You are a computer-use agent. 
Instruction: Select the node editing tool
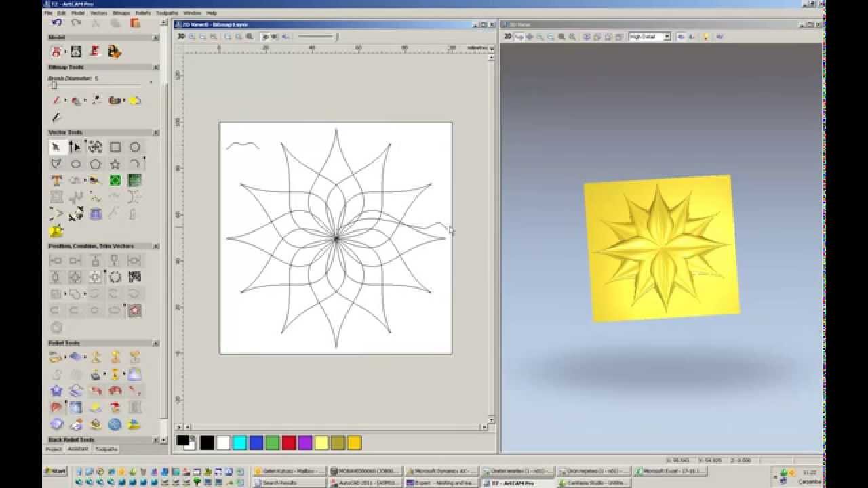(x=75, y=147)
